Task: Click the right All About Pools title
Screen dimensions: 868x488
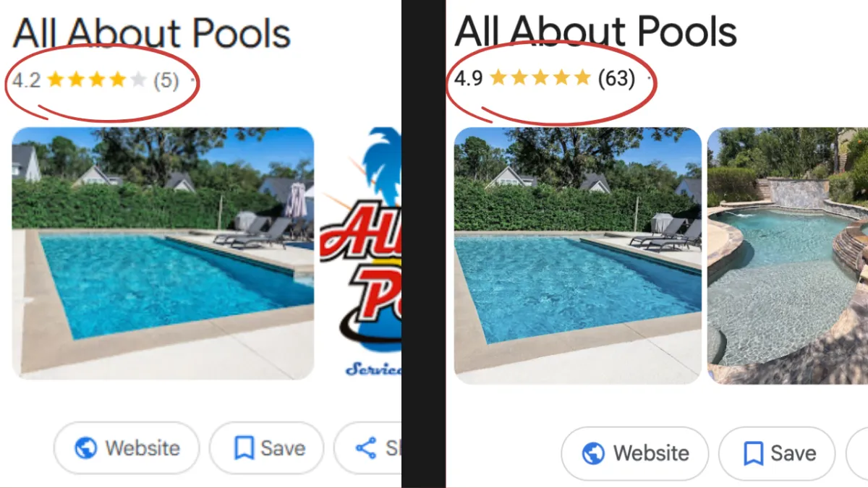Action: click(595, 32)
